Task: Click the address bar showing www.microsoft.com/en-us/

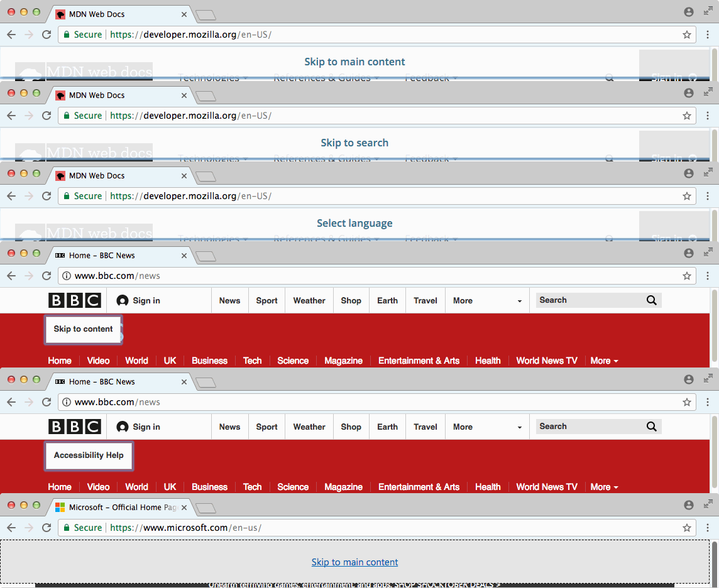Action: tap(377, 528)
